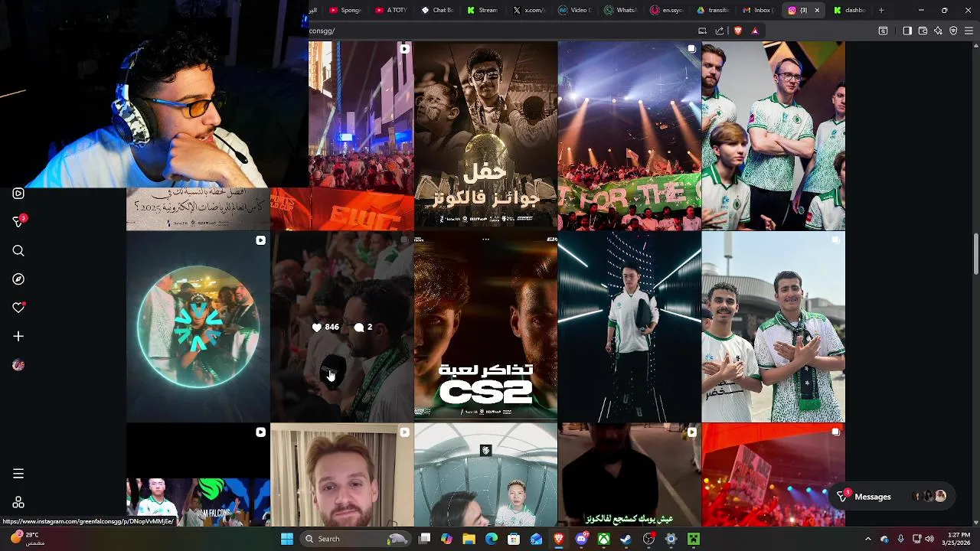Switch to the Video D tab
The width and height of the screenshot is (980, 551).
576,10
